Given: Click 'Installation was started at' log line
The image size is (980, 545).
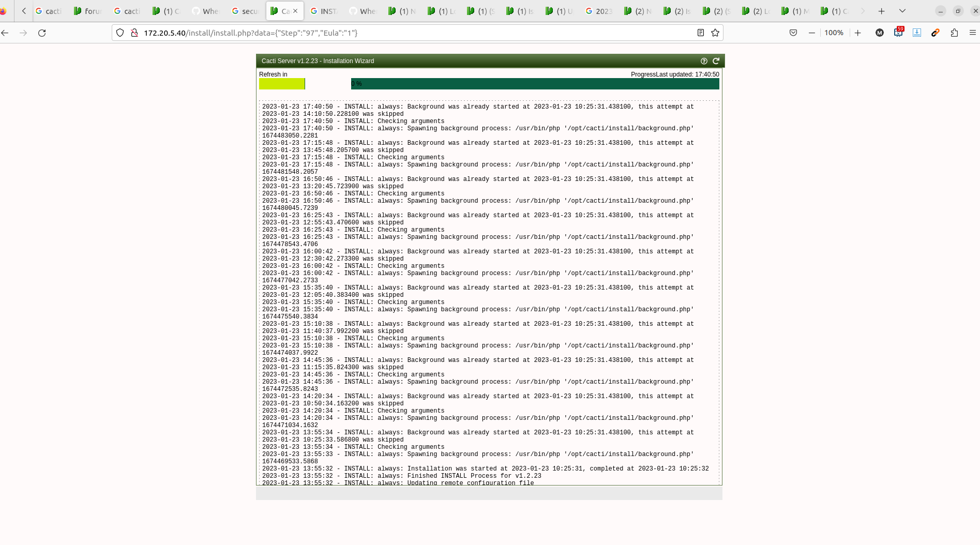Looking at the screenshot, I should click(x=486, y=468).
